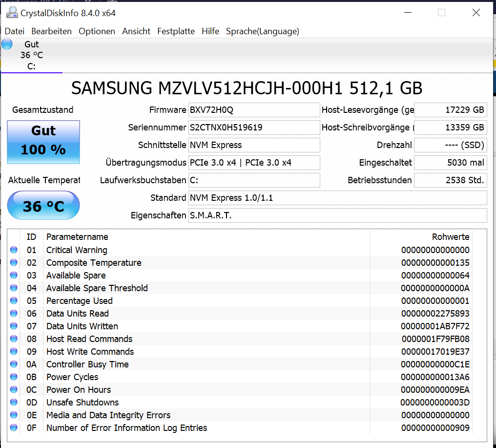The height and width of the screenshot is (448, 496).
Task: Click the SAMSUNG MZVLV512HCJH-000H1 drive title
Action: point(247,88)
